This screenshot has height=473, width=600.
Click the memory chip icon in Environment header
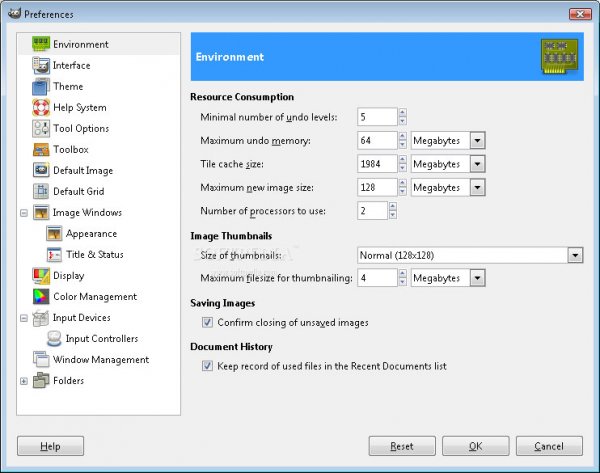point(559,57)
